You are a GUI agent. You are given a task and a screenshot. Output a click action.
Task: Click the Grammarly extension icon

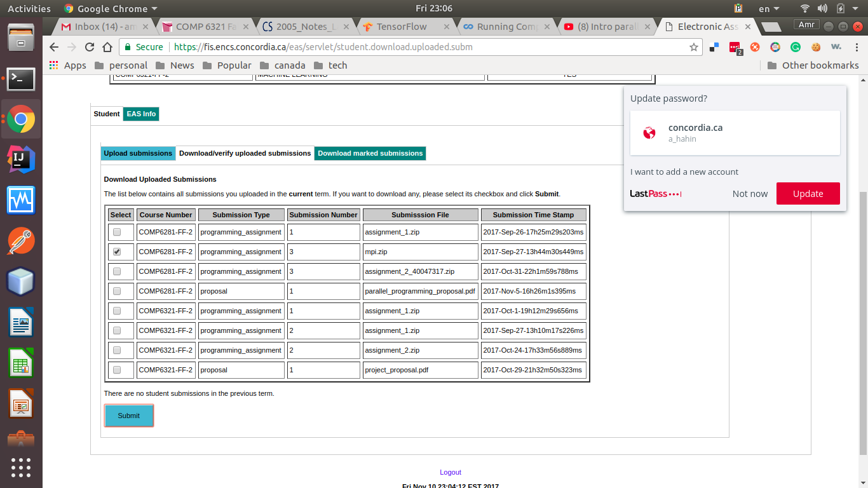pos(796,47)
